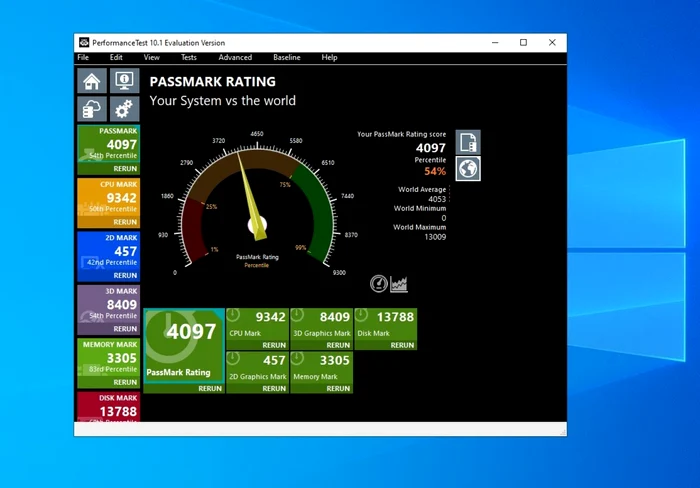Click the 3305 Memory Mark tile
The height and width of the screenshot is (488, 700).
(x=321, y=367)
